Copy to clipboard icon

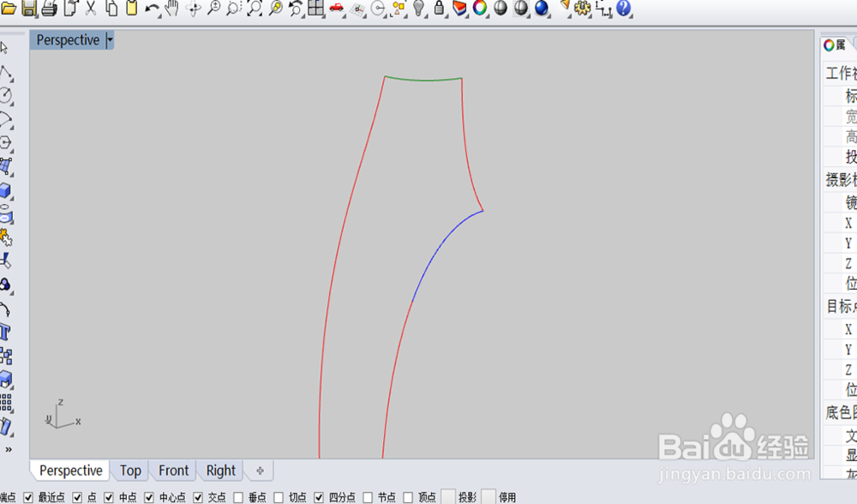coord(111,9)
